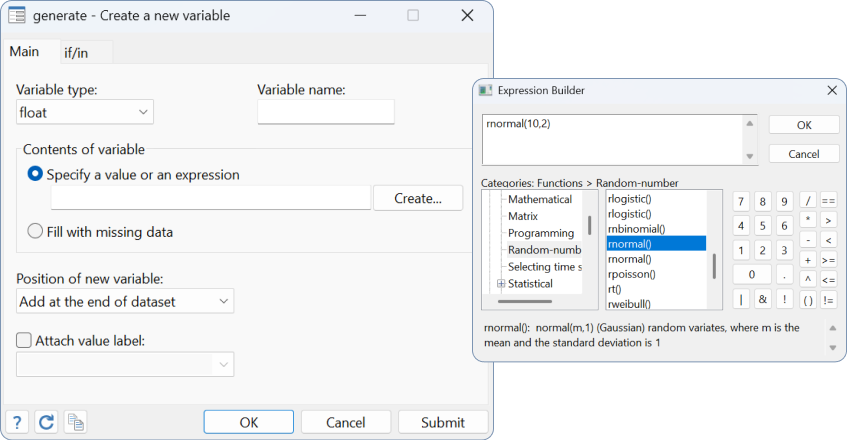Enable the 'Attach value label' checkbox
Screen dimensions: 848x440
coord(24,340)
